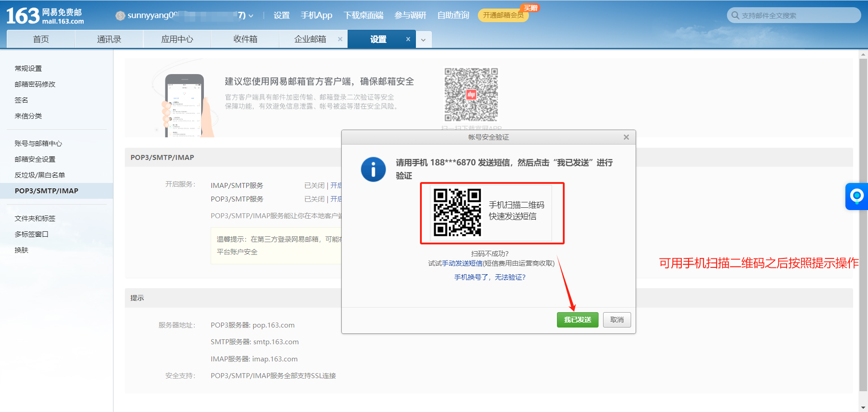This screenshot has width=868, height=412.
Task: Open the 收件箱 tab
Action: pyautogui.click(x=245, y=39)
